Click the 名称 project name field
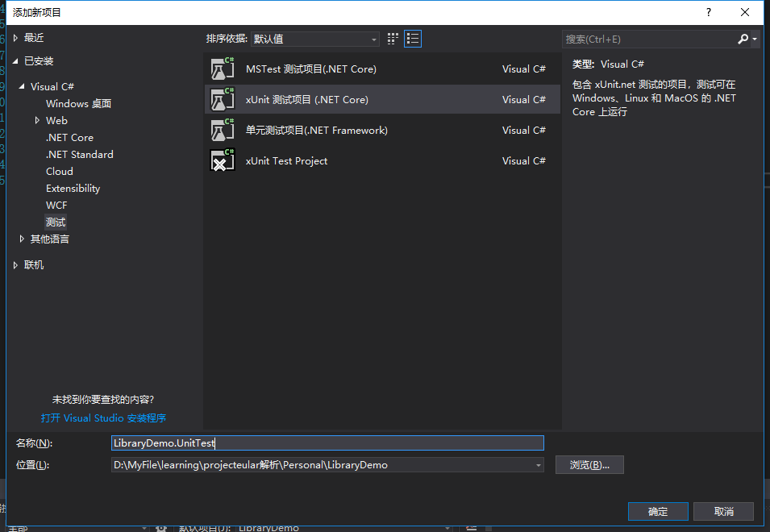Screen dimensions: 770x532 pyautogui.click(x=327, y=443)
